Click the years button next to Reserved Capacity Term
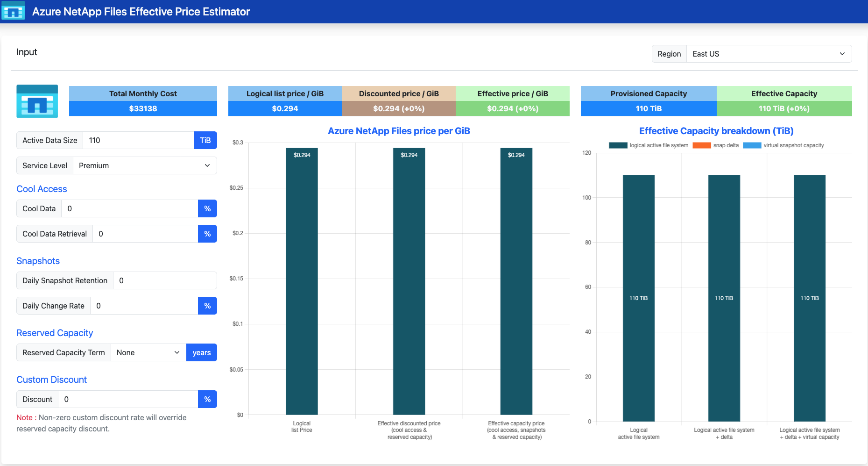Viewport: 868px width, 466px height. pyautogui.click(x=202, y=352)
